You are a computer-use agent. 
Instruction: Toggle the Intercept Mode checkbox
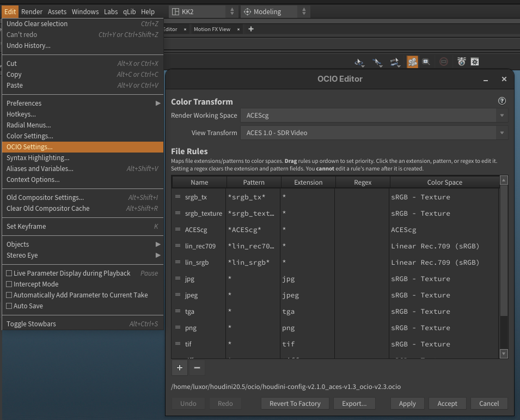[9, 284]
